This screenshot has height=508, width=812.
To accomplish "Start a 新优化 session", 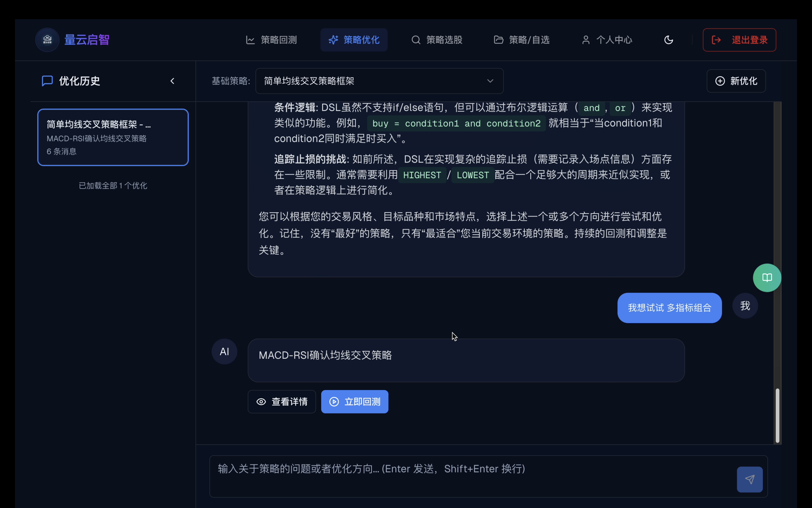I will pos(736,81).
